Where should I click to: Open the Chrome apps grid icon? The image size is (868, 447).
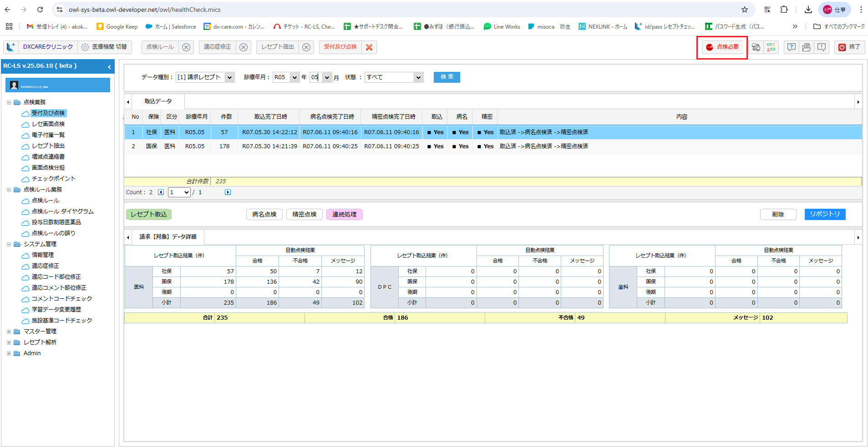point(9,26)
